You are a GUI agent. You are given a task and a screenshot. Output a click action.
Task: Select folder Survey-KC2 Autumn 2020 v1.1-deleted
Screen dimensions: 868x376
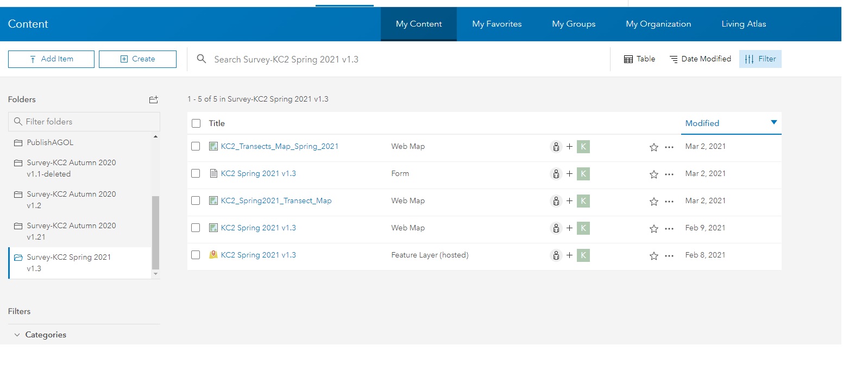coord(80,168)
